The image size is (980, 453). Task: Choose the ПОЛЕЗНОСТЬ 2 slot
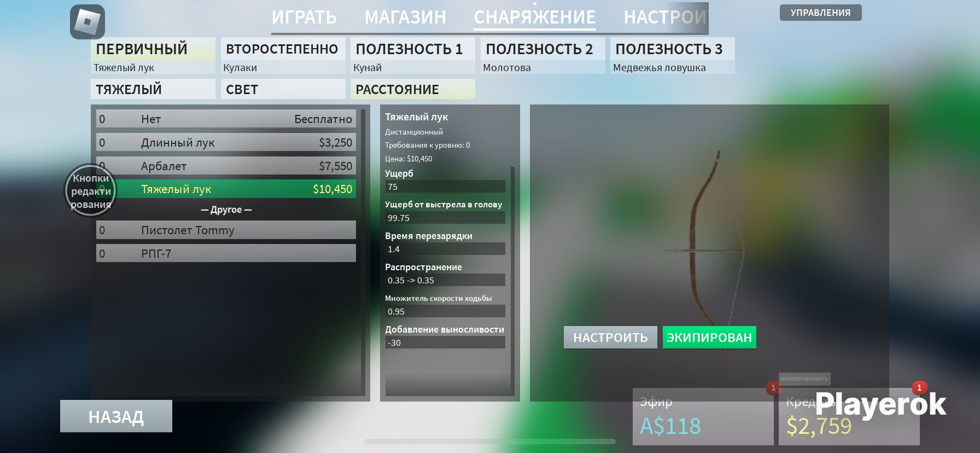click(542, 55)
